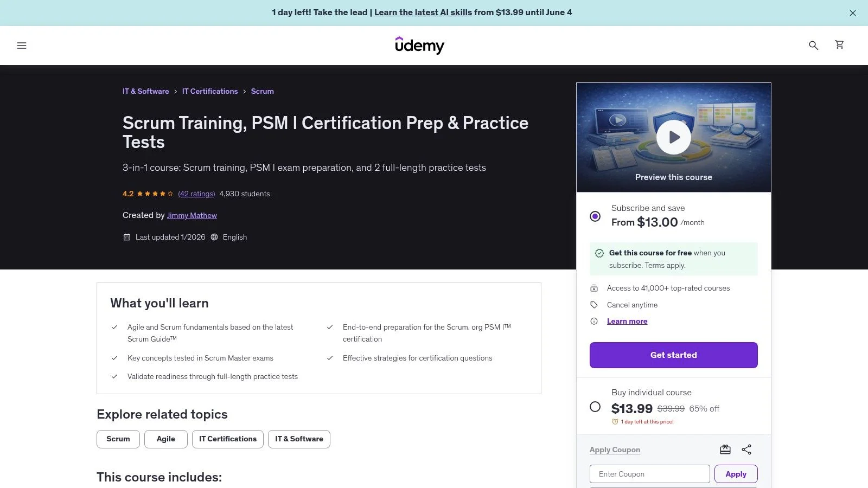
Task: Click the '4,930 students' text
Action: click(245, 194)
